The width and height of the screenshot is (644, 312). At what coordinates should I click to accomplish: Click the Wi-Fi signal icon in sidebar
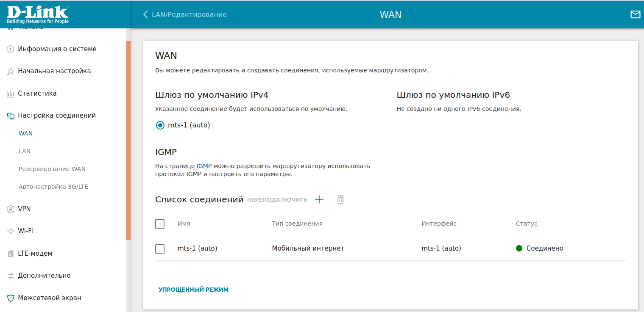click(x=11, y=231)
